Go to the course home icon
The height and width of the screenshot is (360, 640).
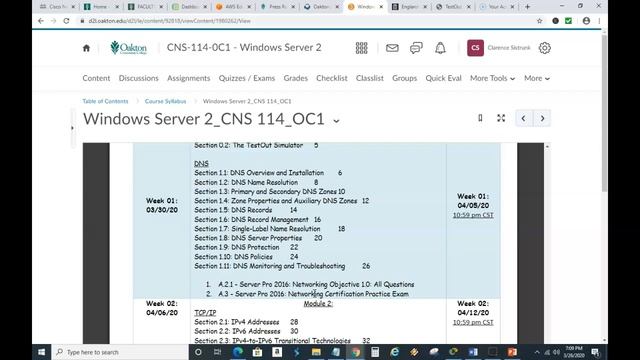pos(86,48)
